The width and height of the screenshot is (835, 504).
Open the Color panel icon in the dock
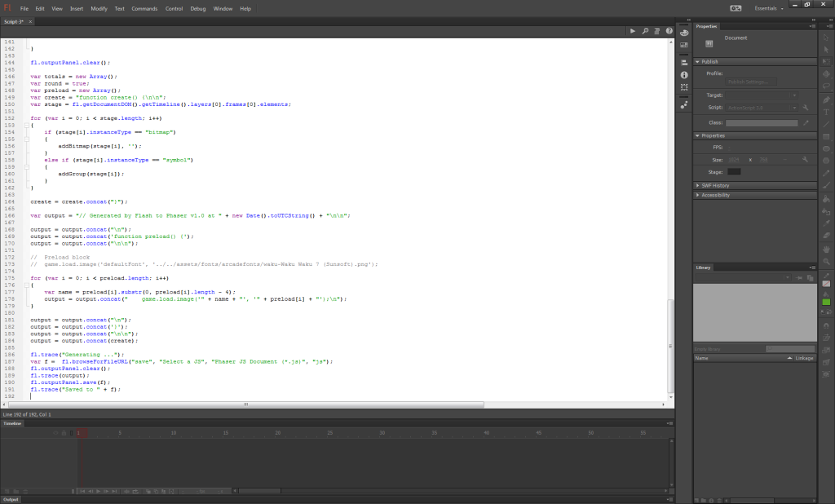[x=683, y=33]
